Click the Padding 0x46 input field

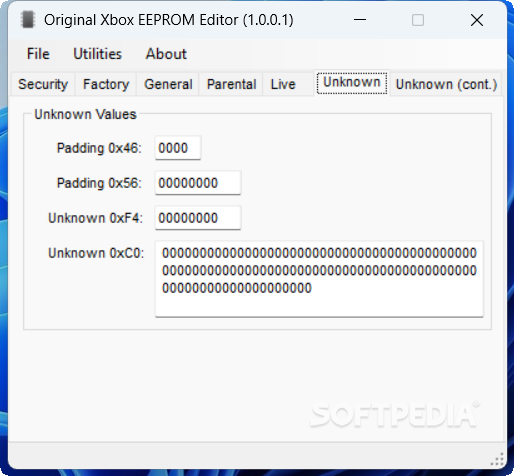(x=178, y=148)
